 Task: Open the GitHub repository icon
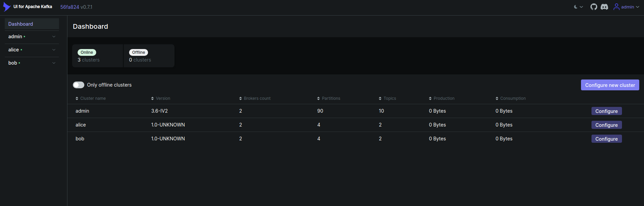(x=594, y=7)
